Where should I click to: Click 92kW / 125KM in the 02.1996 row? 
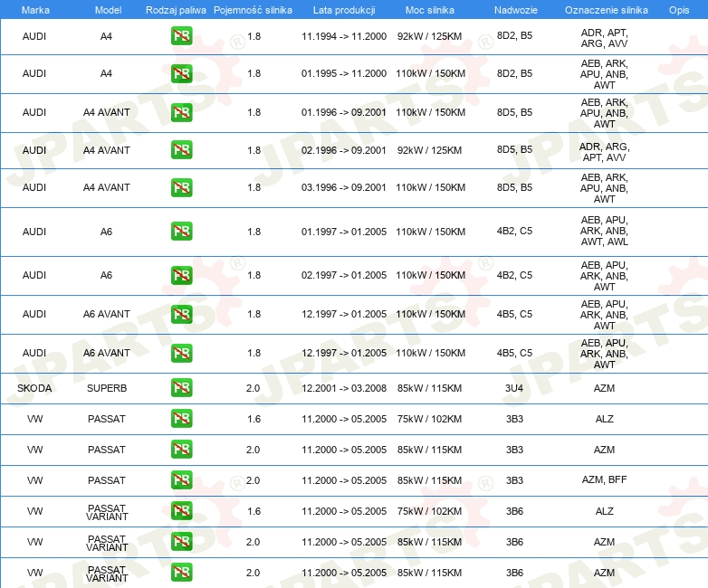(429, 150)
